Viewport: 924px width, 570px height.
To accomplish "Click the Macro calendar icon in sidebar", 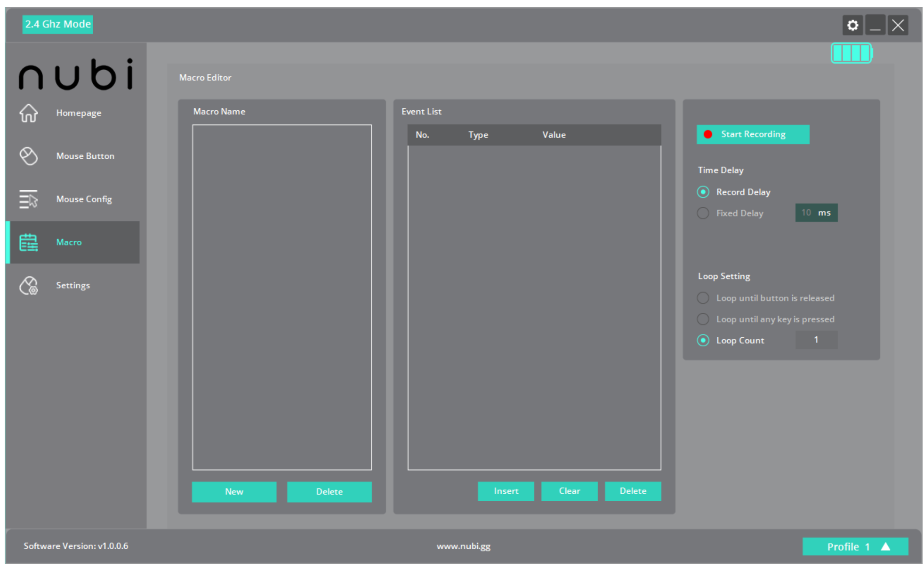I will (28, 243).
